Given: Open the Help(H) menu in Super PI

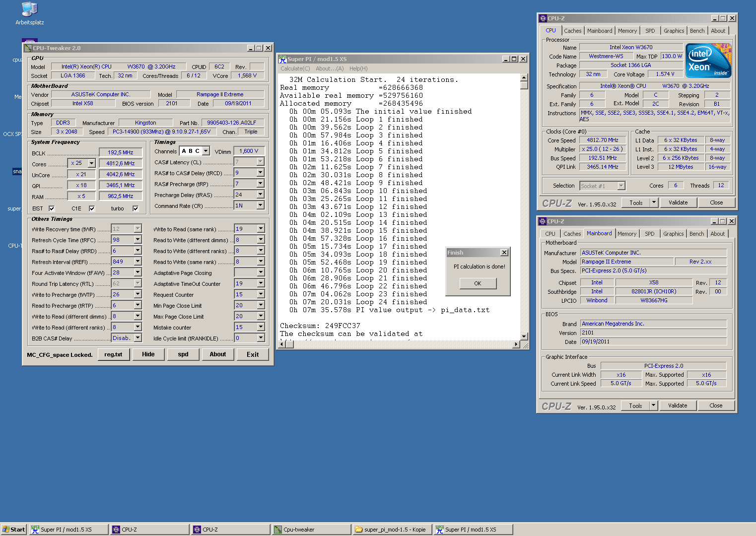Looking at the screenshot, I should [358, 68].
